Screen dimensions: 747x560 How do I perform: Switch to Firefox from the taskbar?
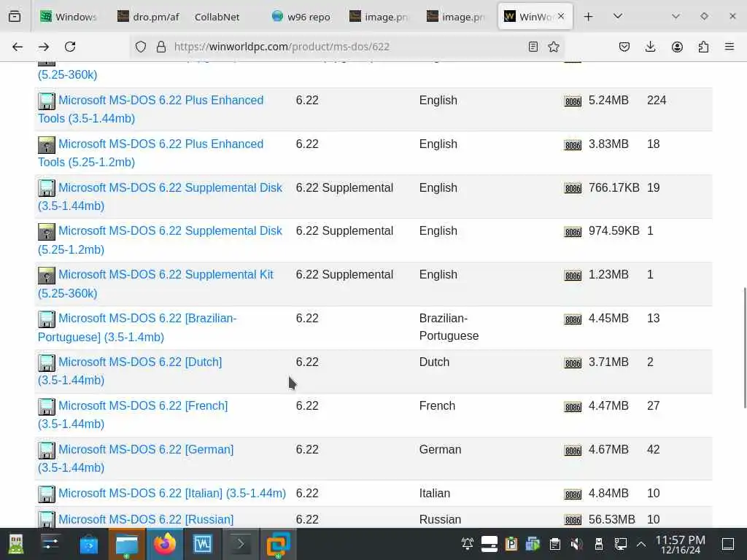[x=164, y=544]
